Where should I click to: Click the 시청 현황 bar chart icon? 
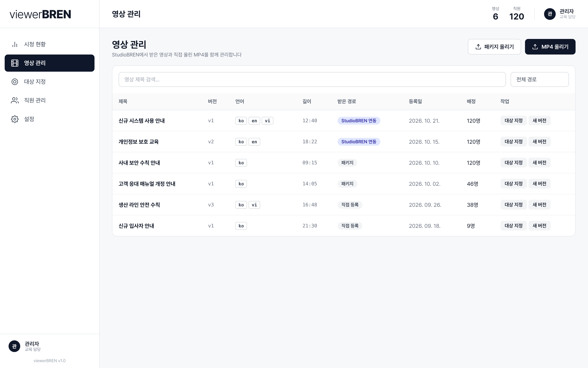coord(15,44)
